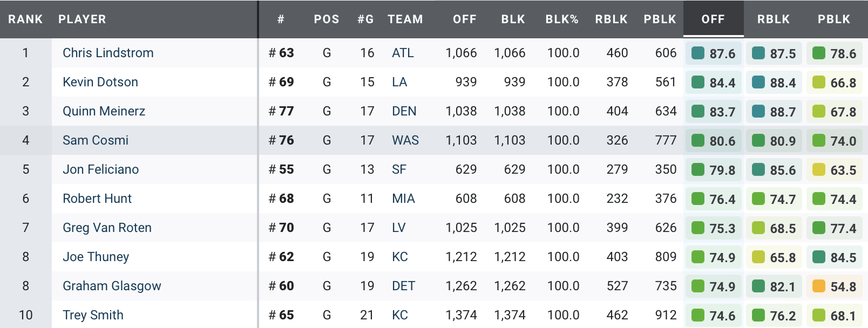Click the orange 54.8 grade swatch
The height and width of the screenshot is (328, 868).
(x=819, y=286)
